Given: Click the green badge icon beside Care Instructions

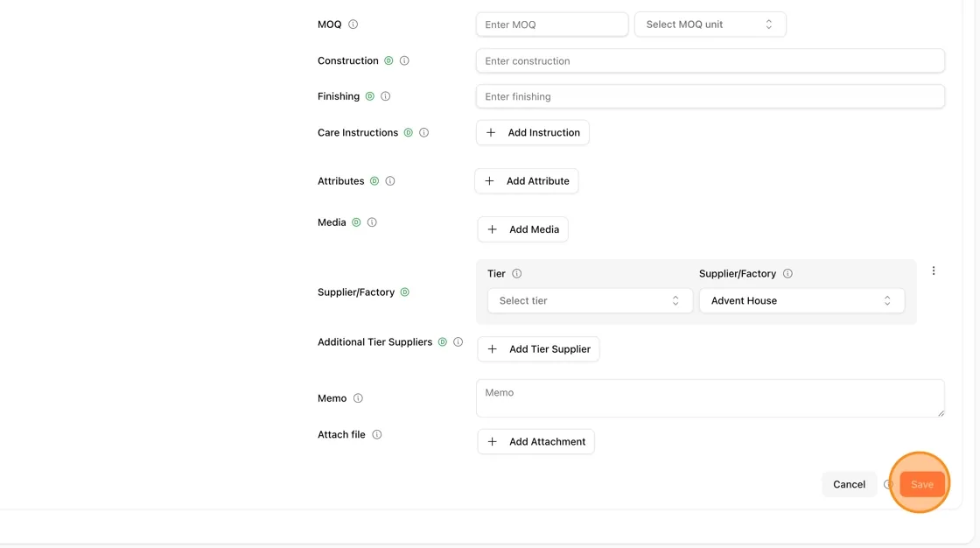Looking at the screenshot, I should [408, 132].
